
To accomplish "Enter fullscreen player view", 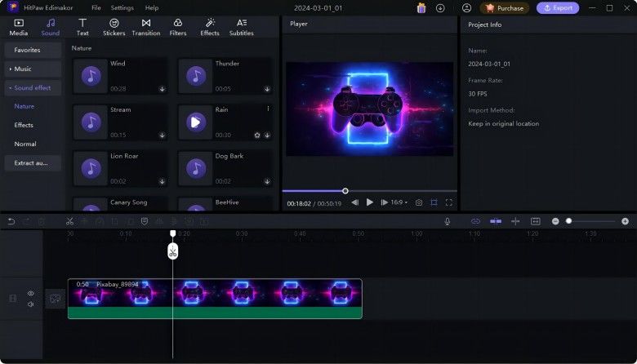I will (x=449, y=202).
